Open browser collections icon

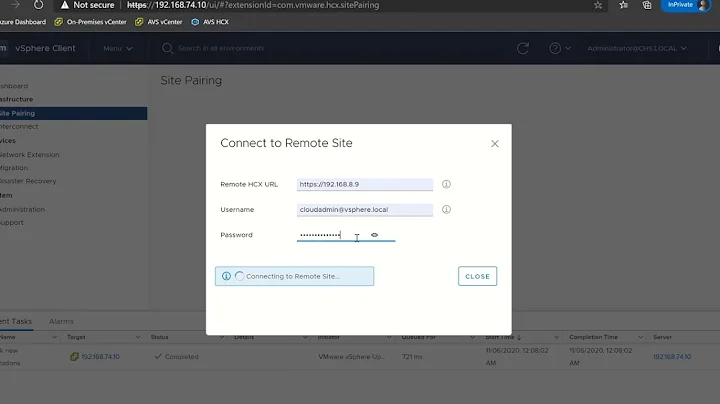coord(647,5)
